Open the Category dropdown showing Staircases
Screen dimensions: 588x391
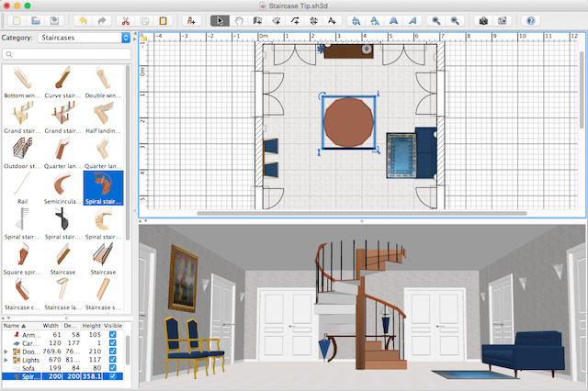(x=84, y=39)
